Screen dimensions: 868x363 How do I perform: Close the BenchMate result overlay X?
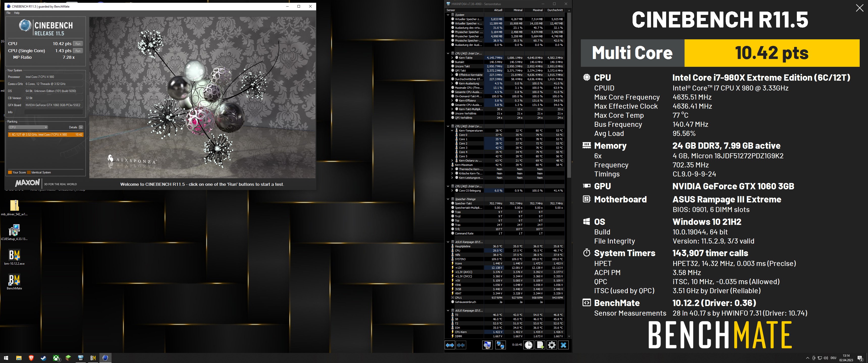[860, 8]
